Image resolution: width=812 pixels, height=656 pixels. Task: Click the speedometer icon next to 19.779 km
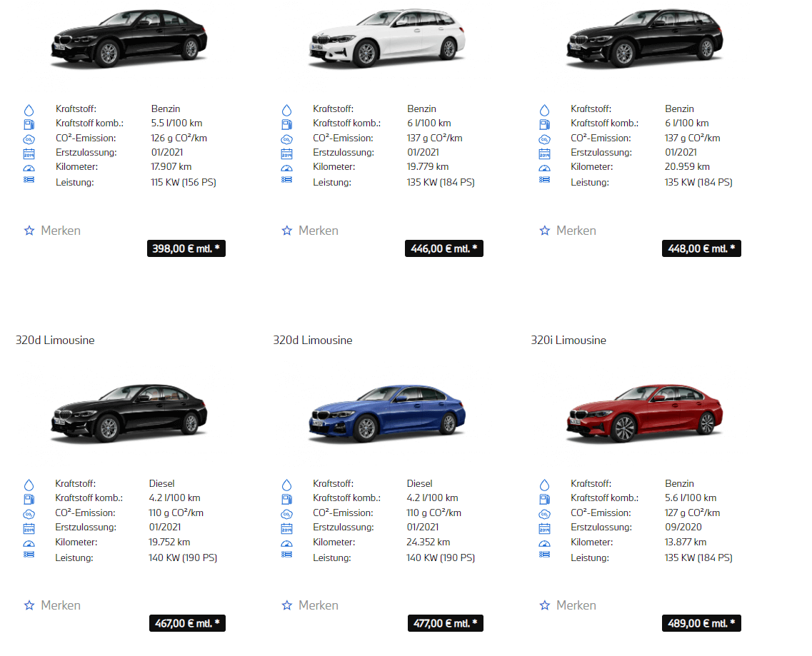point(287,168)
